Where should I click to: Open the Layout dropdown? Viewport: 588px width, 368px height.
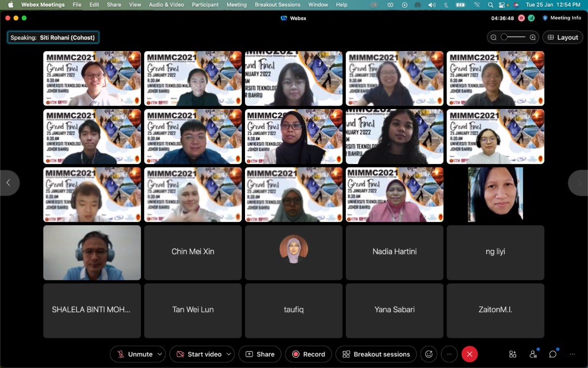563,38
